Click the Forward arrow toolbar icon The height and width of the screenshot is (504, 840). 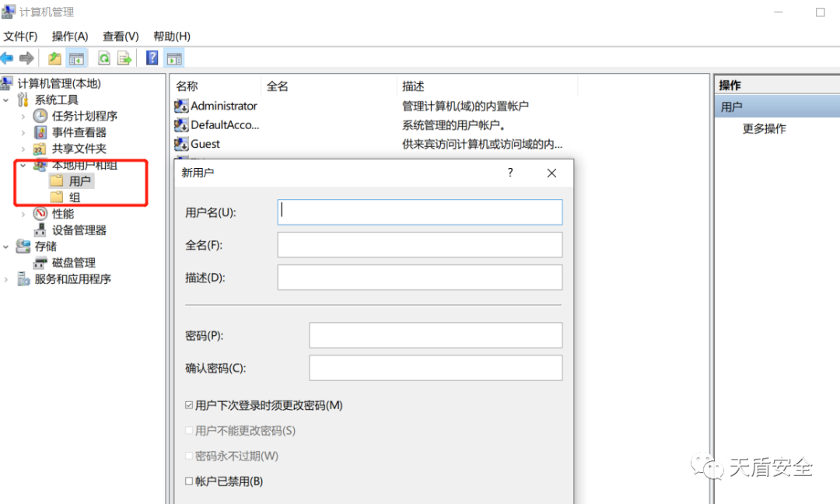coord(26,58)
